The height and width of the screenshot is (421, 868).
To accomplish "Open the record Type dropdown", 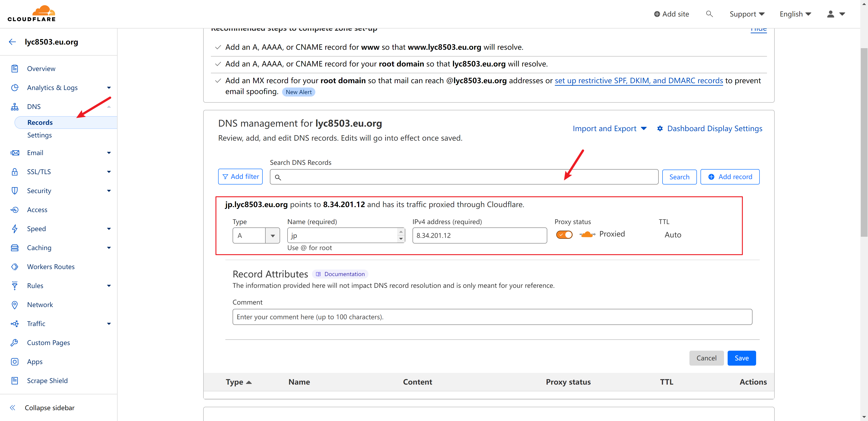I will tap(256, 235).
